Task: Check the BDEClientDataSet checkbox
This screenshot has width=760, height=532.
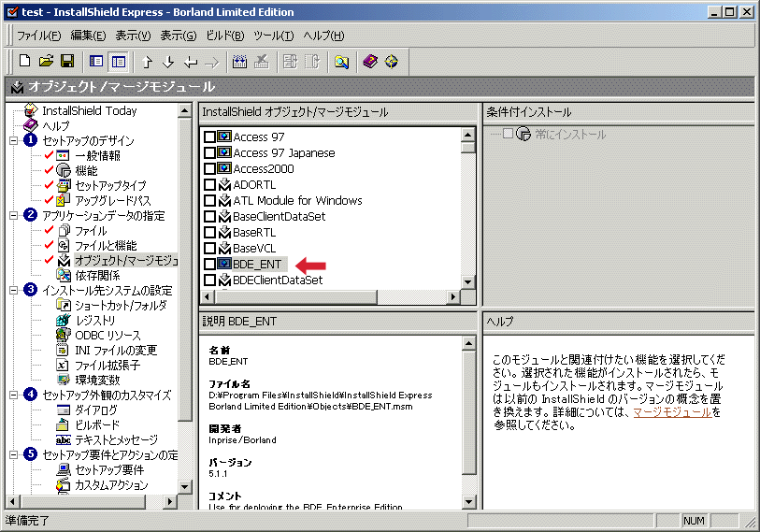Action: point(209,280)
